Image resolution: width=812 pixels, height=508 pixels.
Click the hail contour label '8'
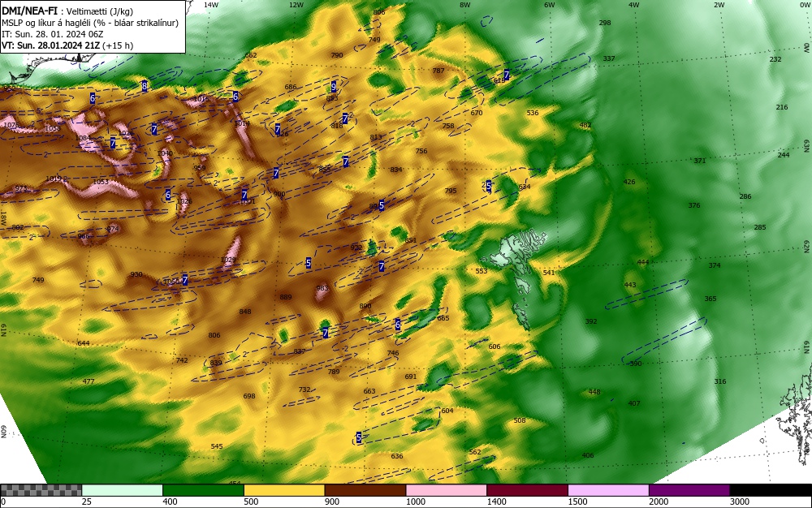pos(145,86)
